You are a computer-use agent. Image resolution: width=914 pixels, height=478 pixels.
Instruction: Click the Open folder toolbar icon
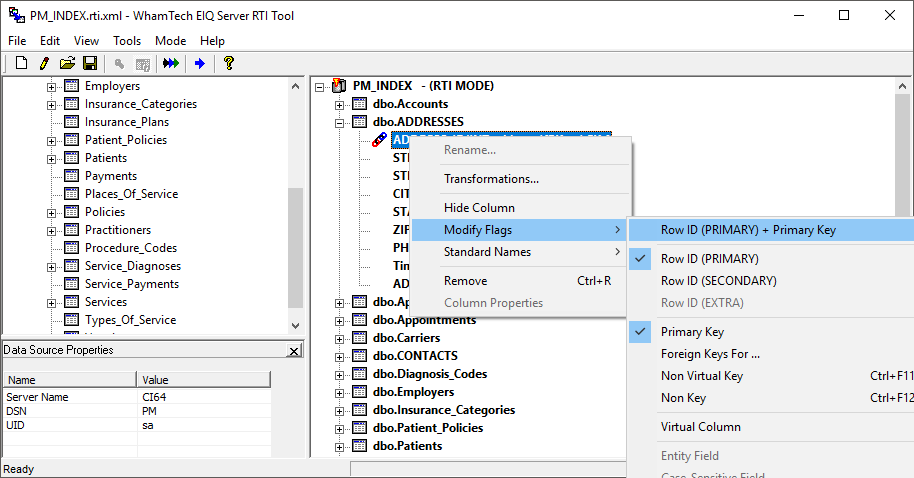[67, 63]
